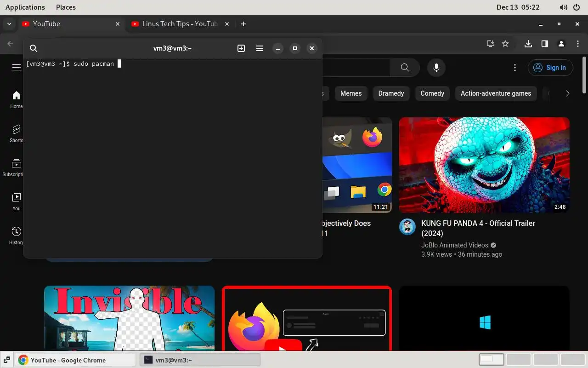This screenshot has width=588, height=368.
Task: Open KUNG FU PANDA 4 video title
Action: 478,228
